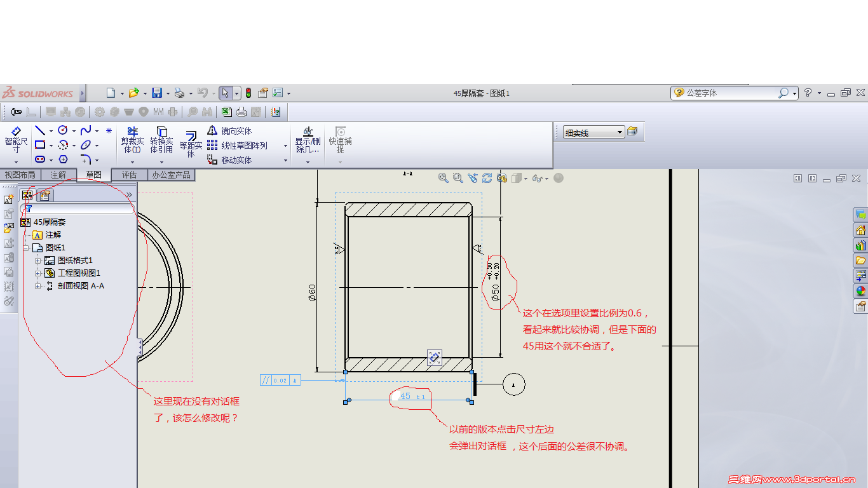Screen dimensions: 868x488
Task: Open the 注解 ribbon tab
Action: [x=59, y=175]
